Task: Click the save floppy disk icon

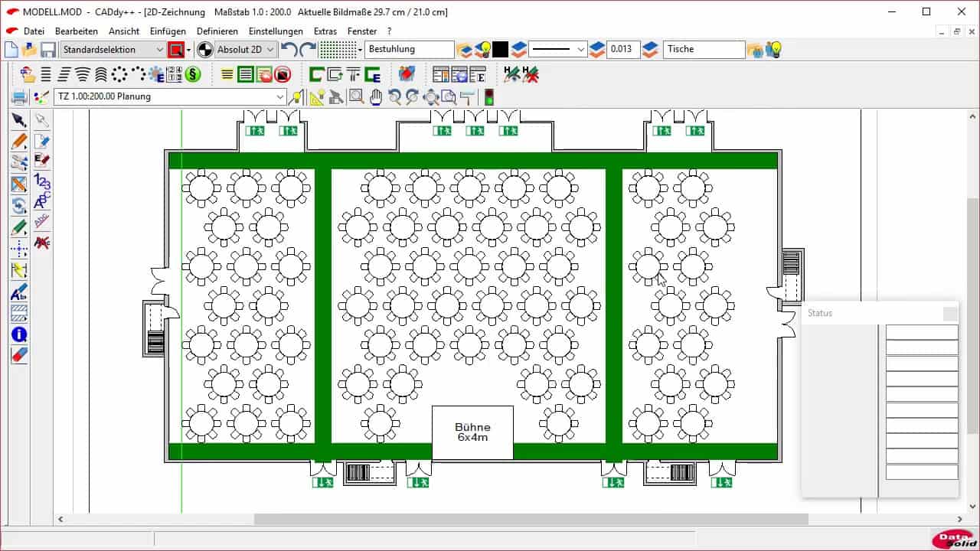Action: point(48,50)
